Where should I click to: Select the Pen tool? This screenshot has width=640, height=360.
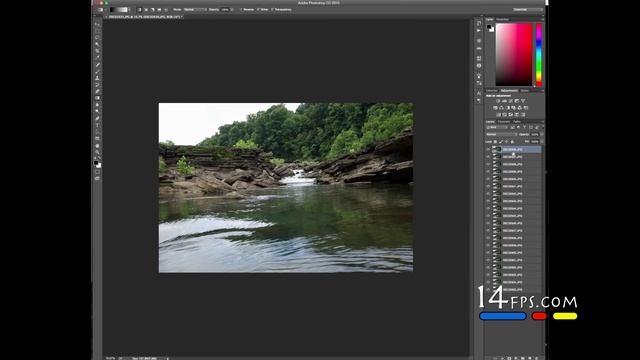[x=97, y=118]
